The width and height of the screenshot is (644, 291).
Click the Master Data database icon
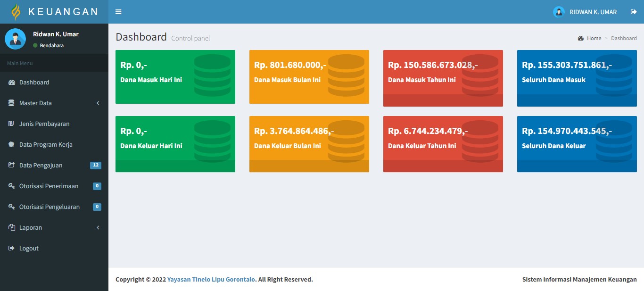(12, 103)
